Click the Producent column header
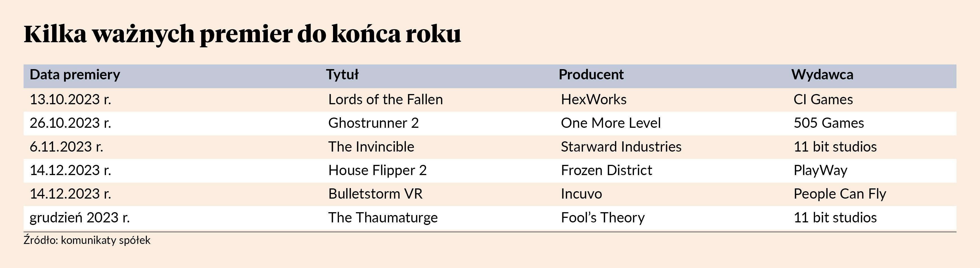This screenshot has width=980, height=268. point(591,75)
